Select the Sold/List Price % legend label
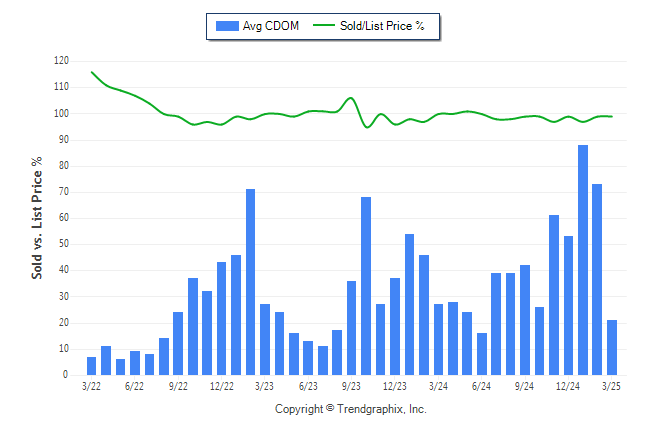Image resolution: width=646 pixels, height=434 pixels. [x=382, y=26]
